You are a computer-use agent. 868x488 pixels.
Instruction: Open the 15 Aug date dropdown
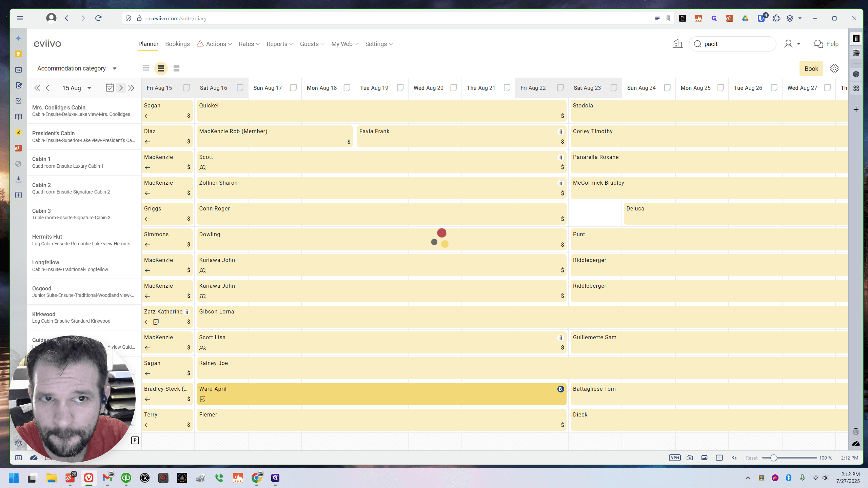tap(77, 88)
